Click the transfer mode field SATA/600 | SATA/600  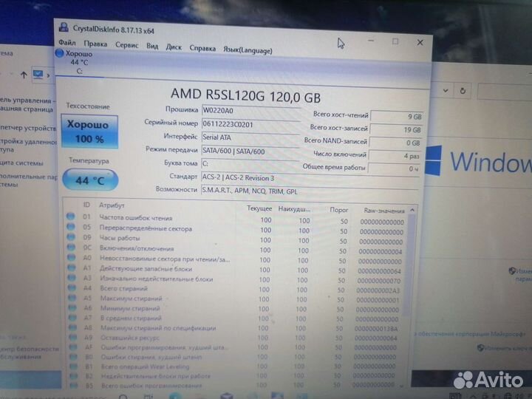[250, 151]
